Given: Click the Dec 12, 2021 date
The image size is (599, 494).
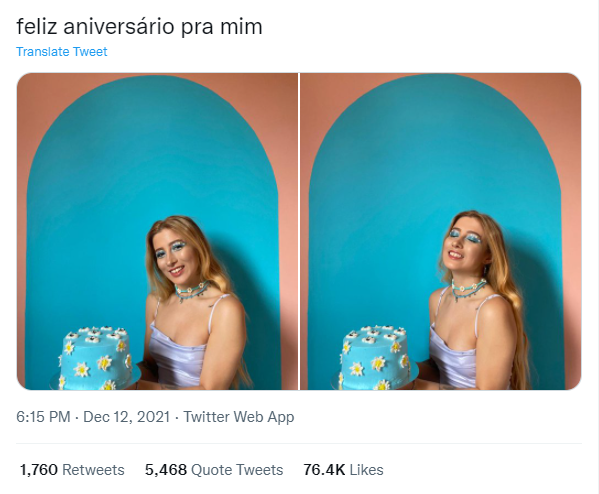Looking at the screenshot, I should (126, 417).
